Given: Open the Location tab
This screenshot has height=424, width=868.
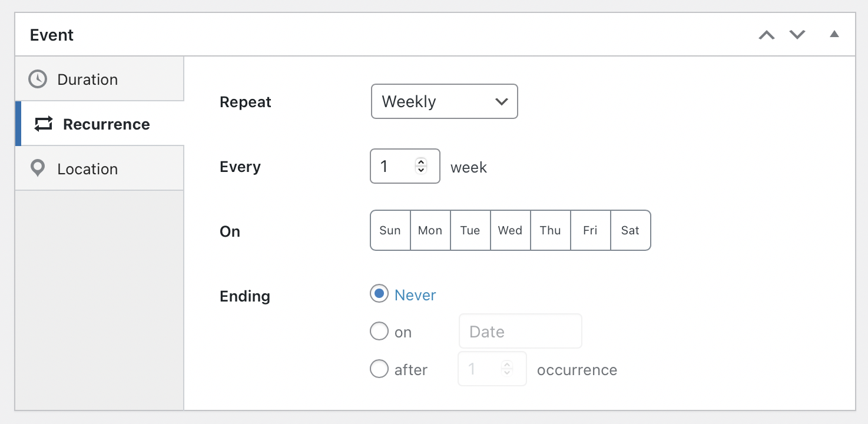Looking at the screenshot, I should 87,168.
